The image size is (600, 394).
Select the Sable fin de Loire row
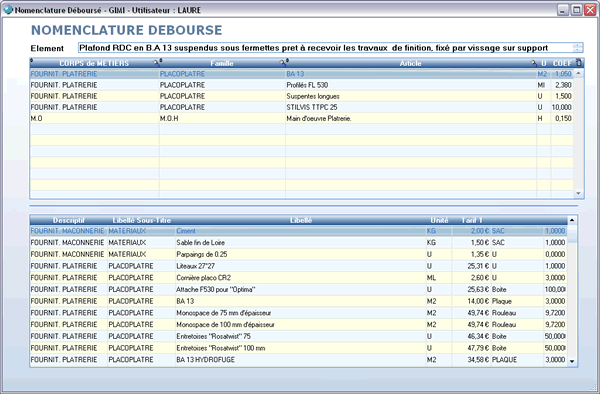298,243
